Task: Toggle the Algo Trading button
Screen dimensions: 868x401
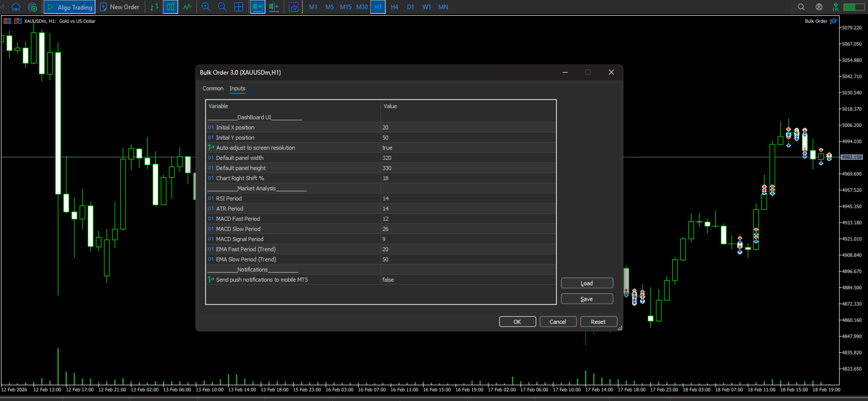Action: [70, 7]
